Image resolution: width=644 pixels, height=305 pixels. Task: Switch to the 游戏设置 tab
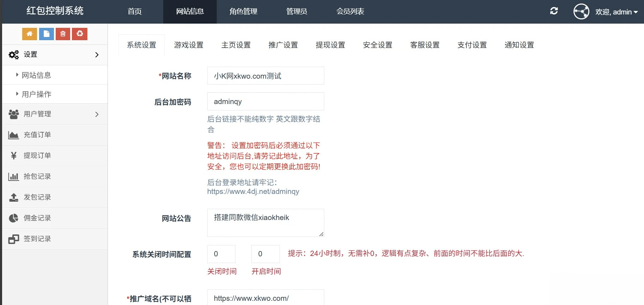point(189,45)
